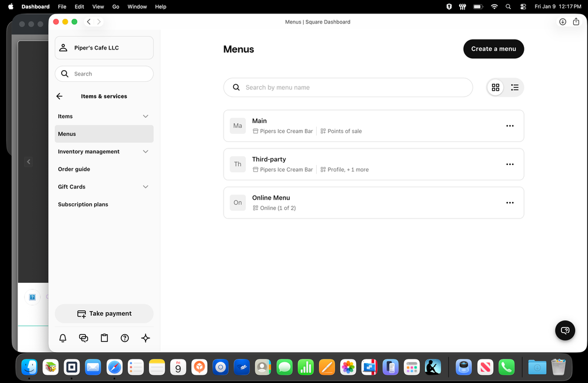Open more options for Third-party menu
Screen dimensions: 588x383
click(x=510, y=164)
